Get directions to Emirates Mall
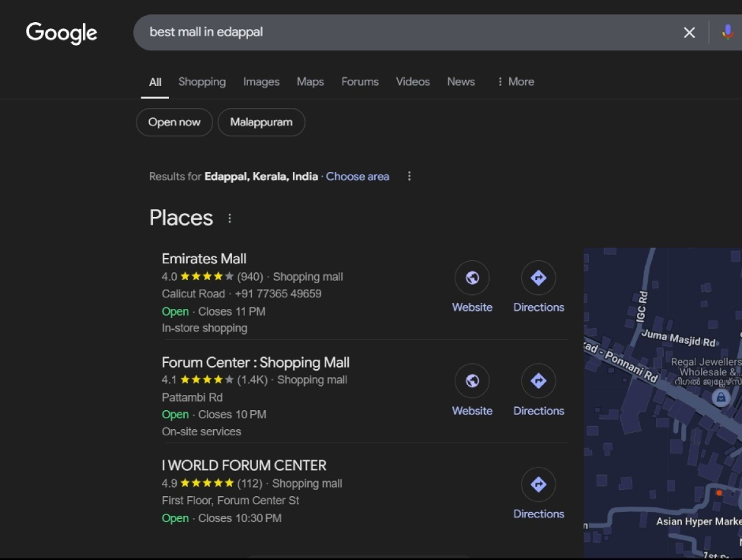Screen dimensions: 742x560 pyautogui.click(x=538, y=278)
